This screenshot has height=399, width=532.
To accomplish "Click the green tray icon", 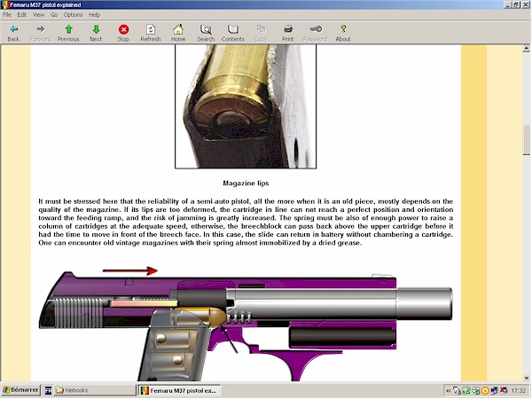I will pyautogui.click(x=466, y=391).
